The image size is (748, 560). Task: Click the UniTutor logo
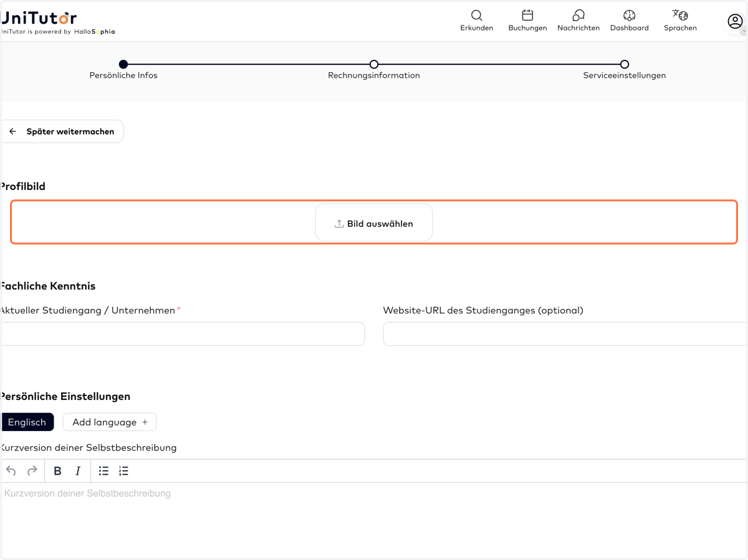click(x=39, y=17)
